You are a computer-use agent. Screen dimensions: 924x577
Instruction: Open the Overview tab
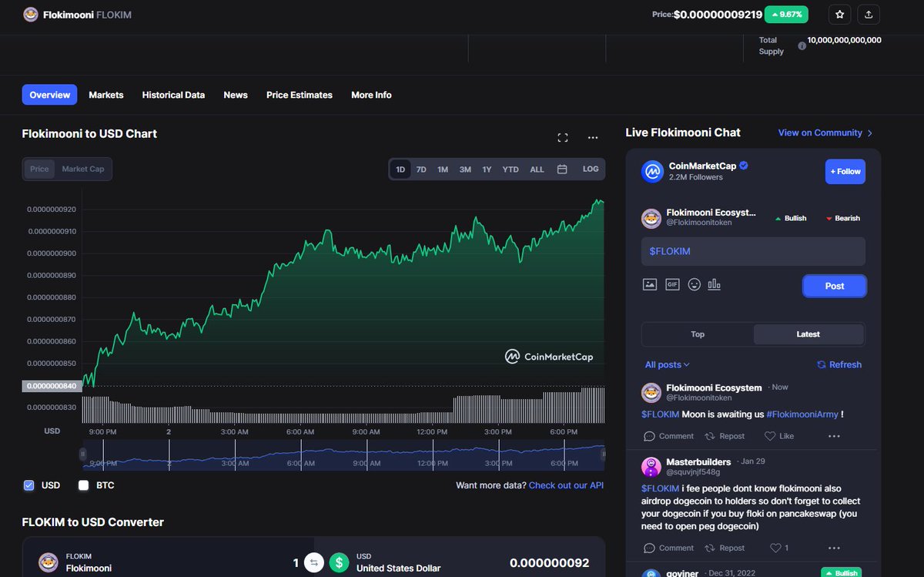point(49,95)
